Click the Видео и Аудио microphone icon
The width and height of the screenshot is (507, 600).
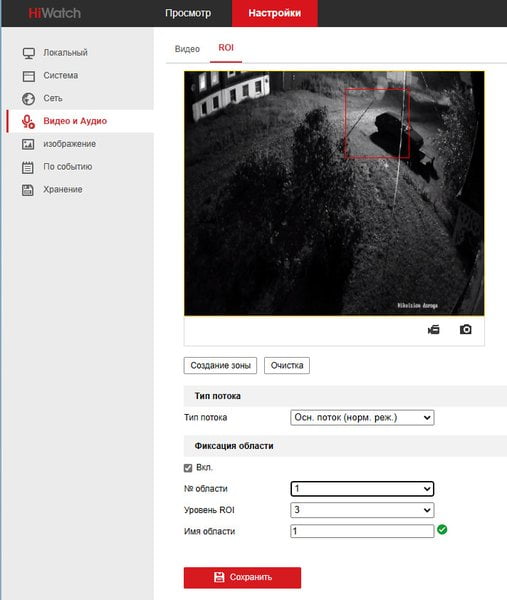pos(29,122)
